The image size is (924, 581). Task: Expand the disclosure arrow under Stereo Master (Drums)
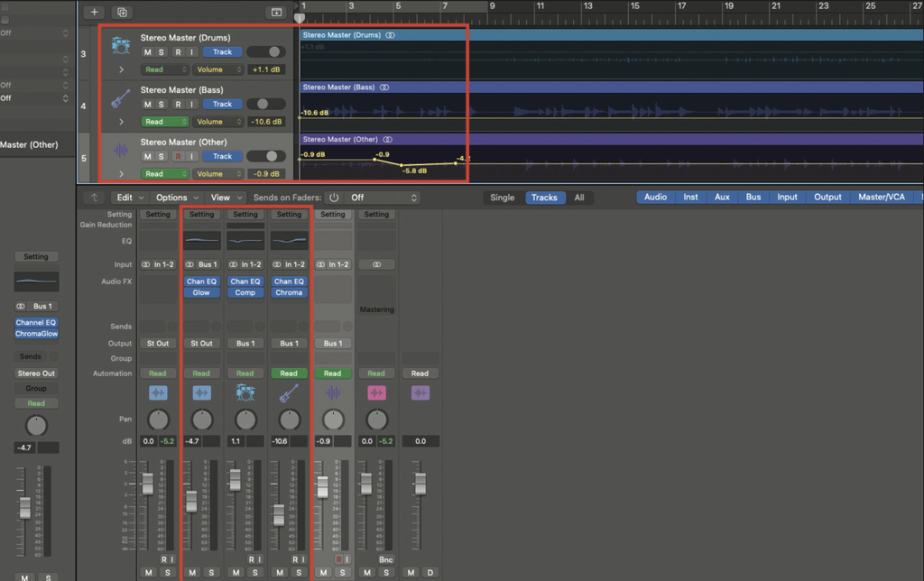point(120,69)
